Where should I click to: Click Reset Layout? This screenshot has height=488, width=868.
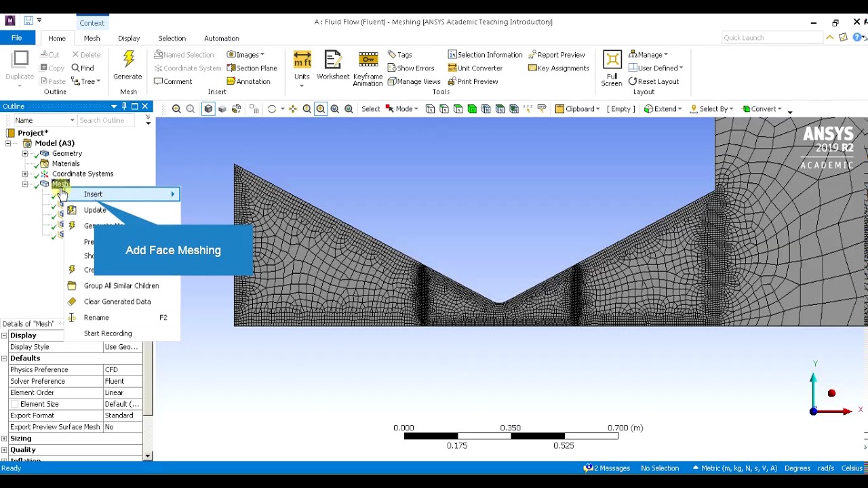click(654, 81)
